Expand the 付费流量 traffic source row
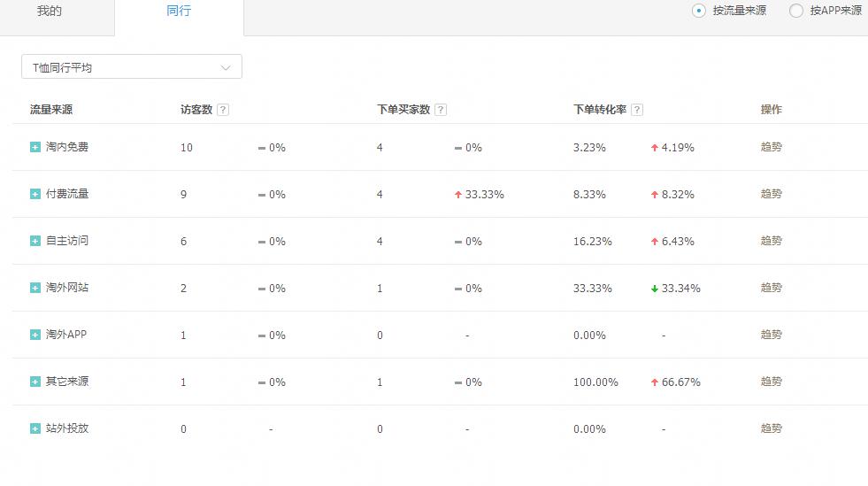 click(x=35, y=194)
